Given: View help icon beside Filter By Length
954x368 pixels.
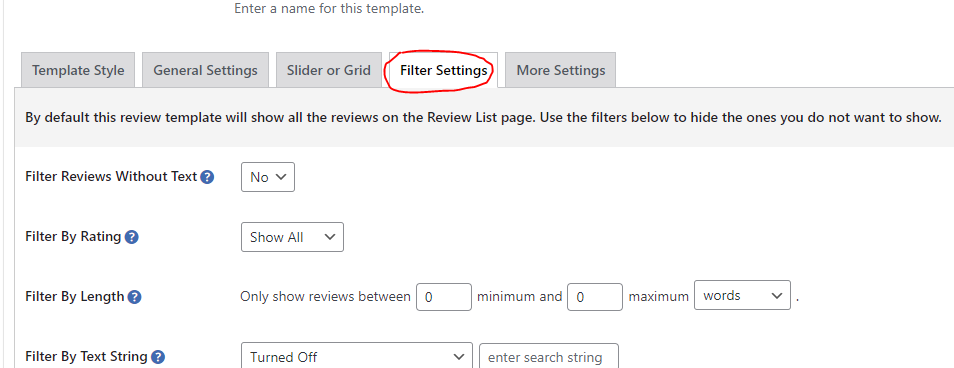Looking at the screenshot, I should (x=134, y=297).
